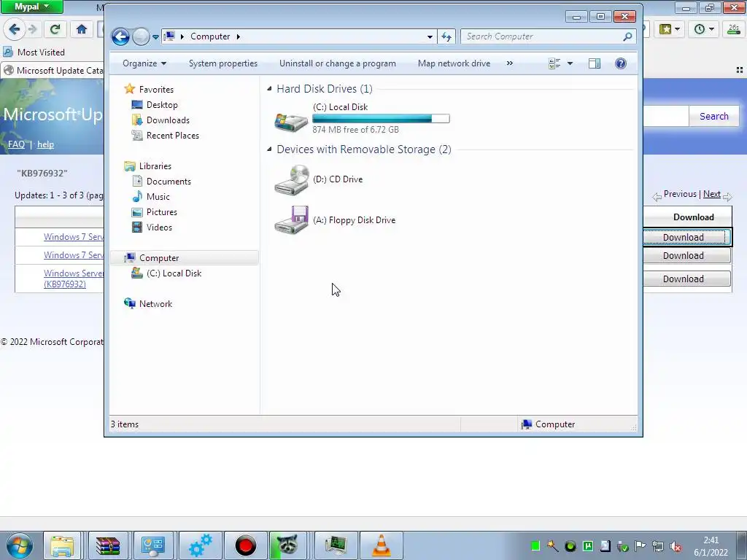Collapse Hard Disk Drives group
747x560 pixels.
tap(269, 88)
